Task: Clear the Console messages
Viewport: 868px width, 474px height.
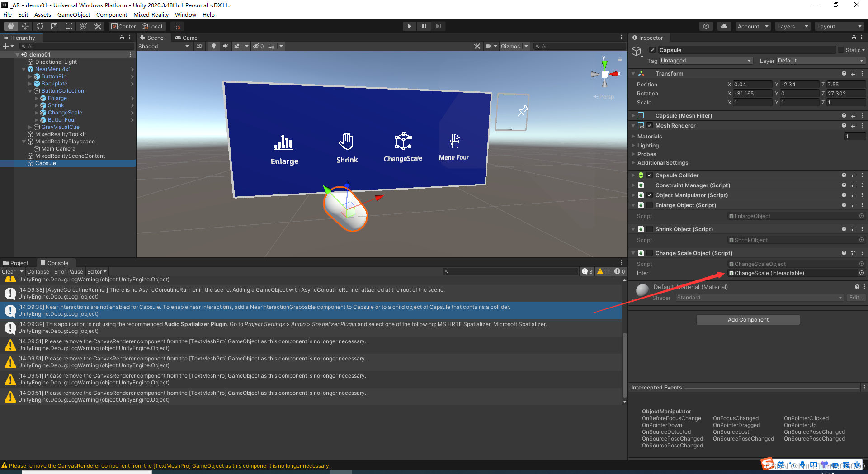Action: 9,271
